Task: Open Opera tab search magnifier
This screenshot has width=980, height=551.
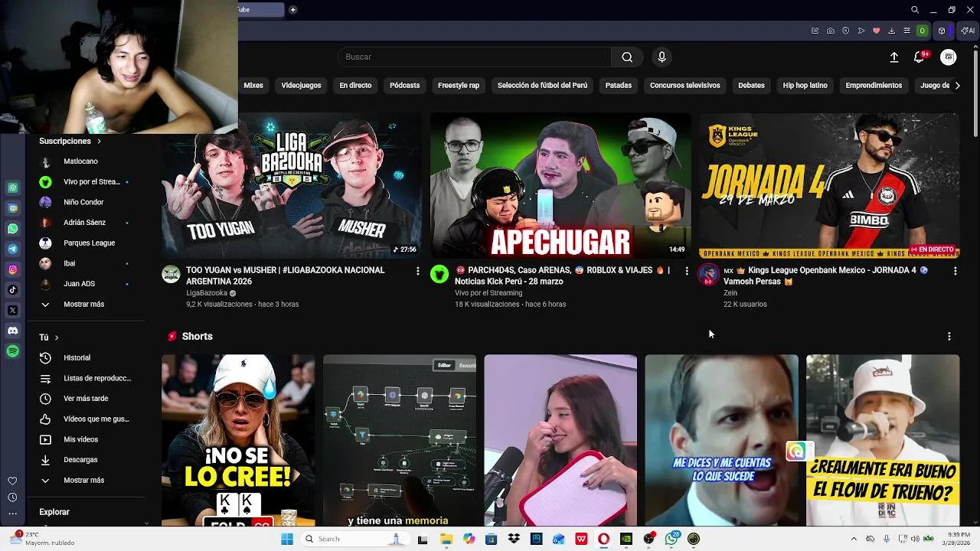Action: (x=915, y=10)
